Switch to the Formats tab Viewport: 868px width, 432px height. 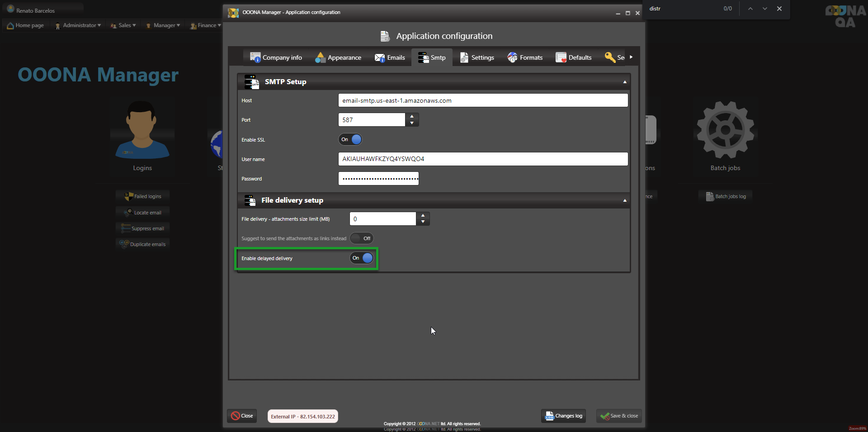tap(525, 57)
